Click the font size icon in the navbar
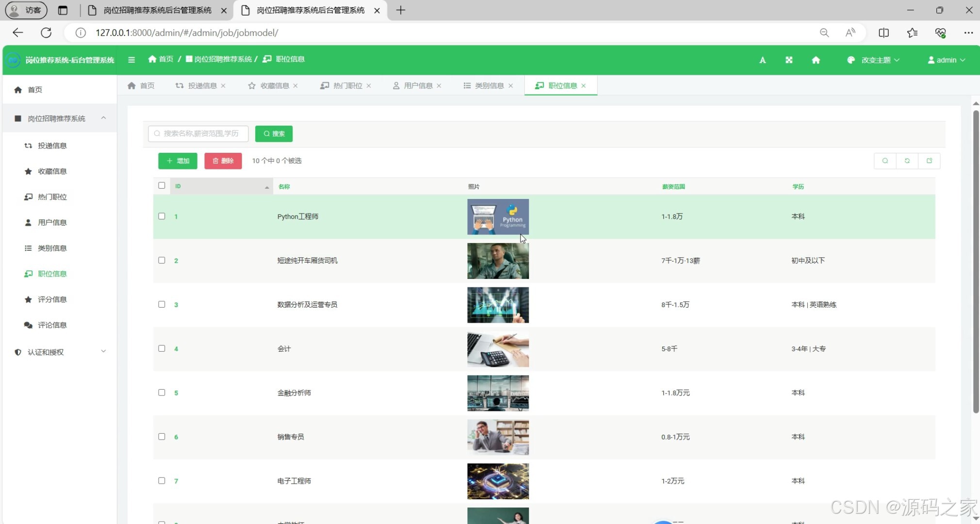The image size is (980, 524). coord(762,60)
